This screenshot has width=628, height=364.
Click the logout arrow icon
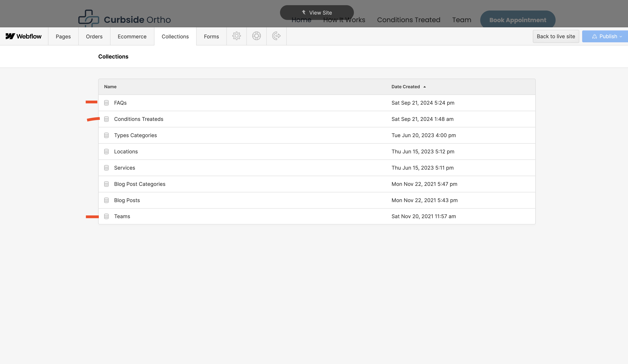pyautogui.click(x=276, y=36)
